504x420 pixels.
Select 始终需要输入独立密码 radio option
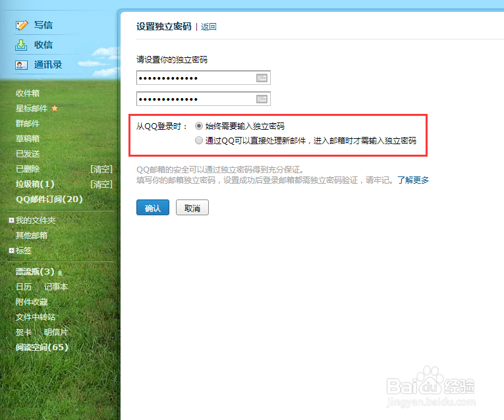click(199, 126)
